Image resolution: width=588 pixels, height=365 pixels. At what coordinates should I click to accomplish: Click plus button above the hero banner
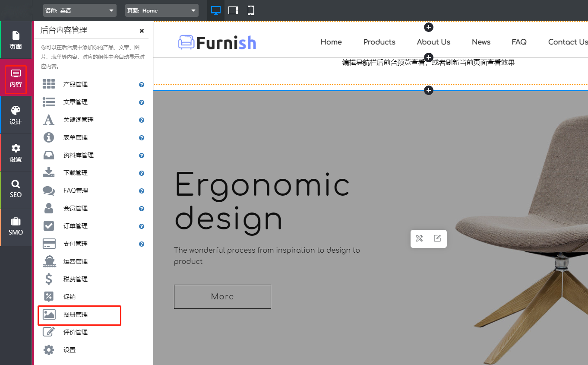428,90
